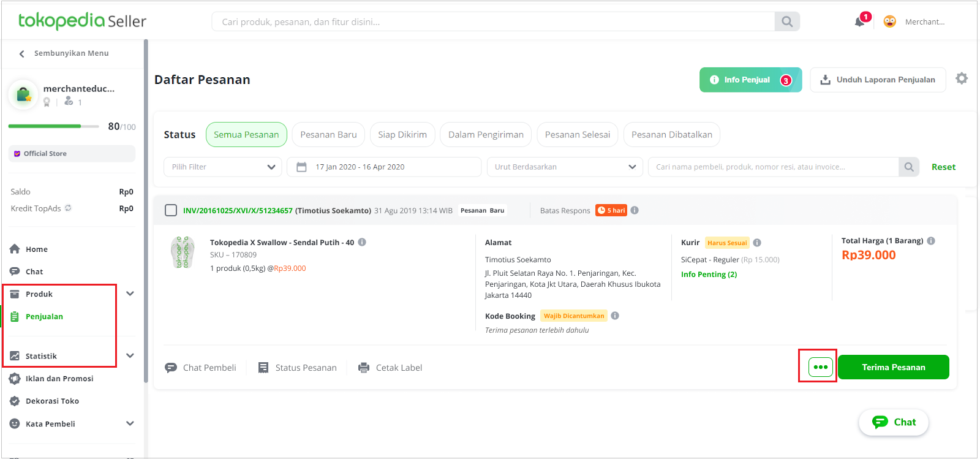This screenshot has height=459, width=980.
Task: Click 'Tokopedia X Swallow - Sendal Putih - 40' name
Action: coord(282,242)
